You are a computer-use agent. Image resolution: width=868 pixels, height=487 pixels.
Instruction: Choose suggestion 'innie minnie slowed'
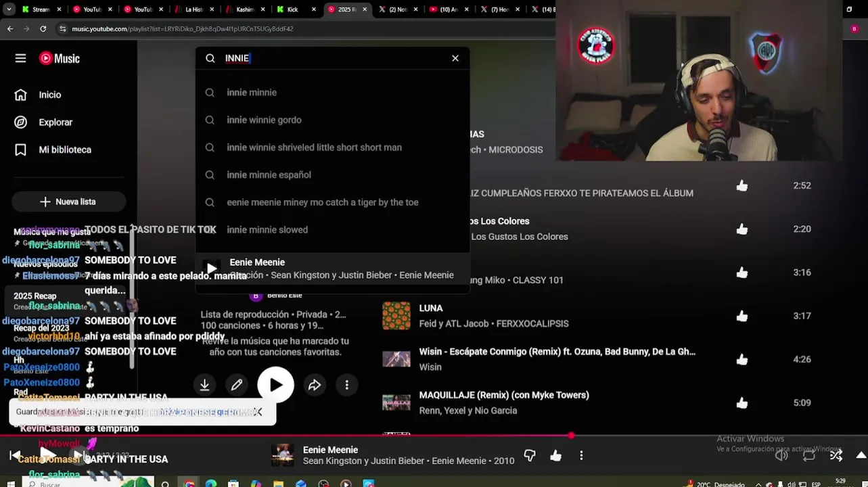[332, 229]
